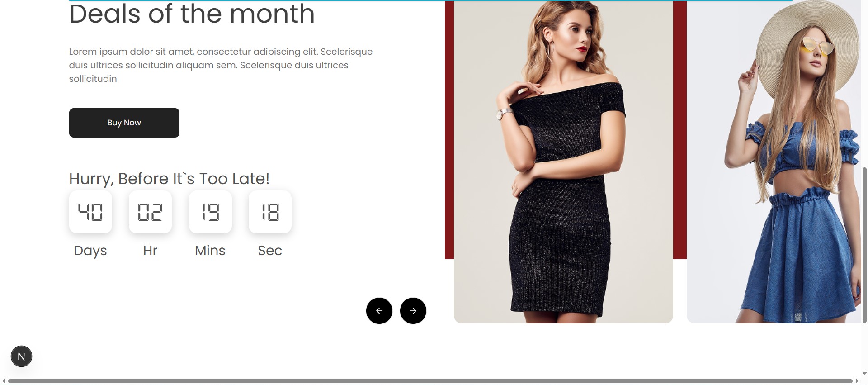Open the Next.js dev tools N badge

tap(21, 356)
